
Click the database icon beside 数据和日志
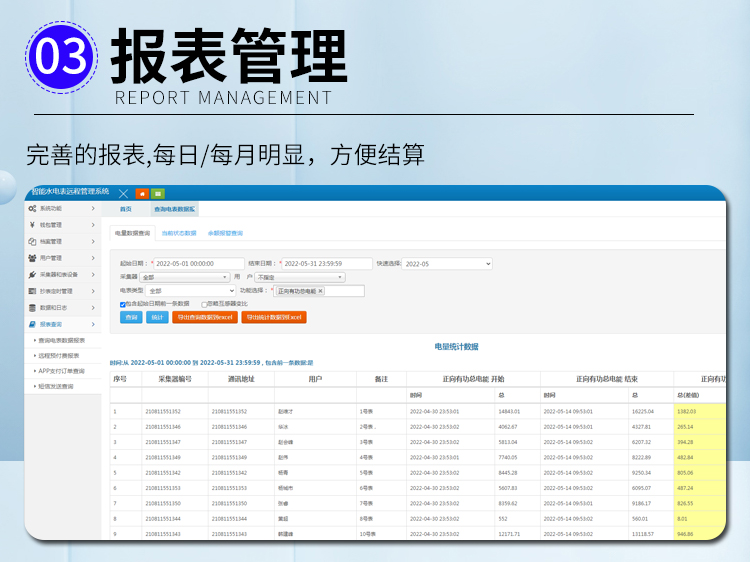[32, 308]
